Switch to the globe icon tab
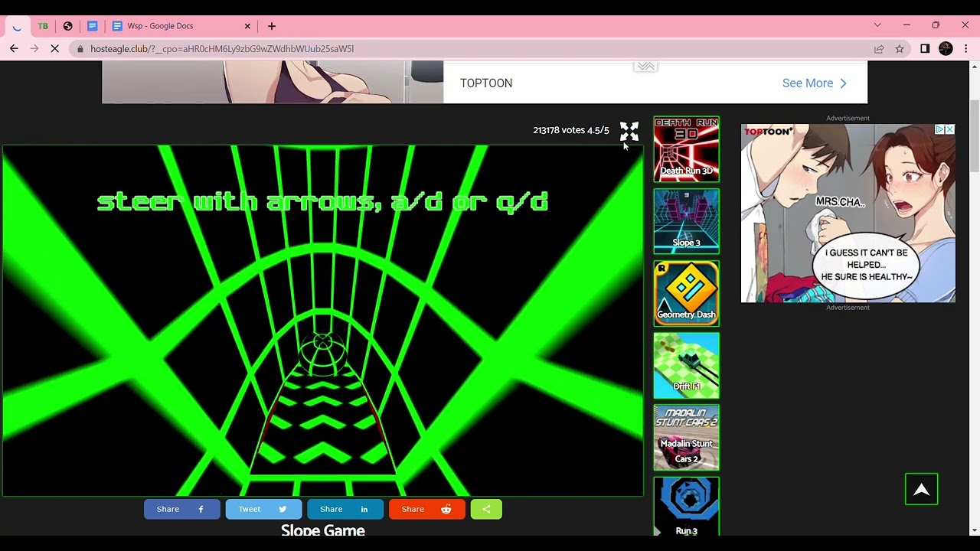The height and width of the screenshot is (551, 980). tap(68, 26)
